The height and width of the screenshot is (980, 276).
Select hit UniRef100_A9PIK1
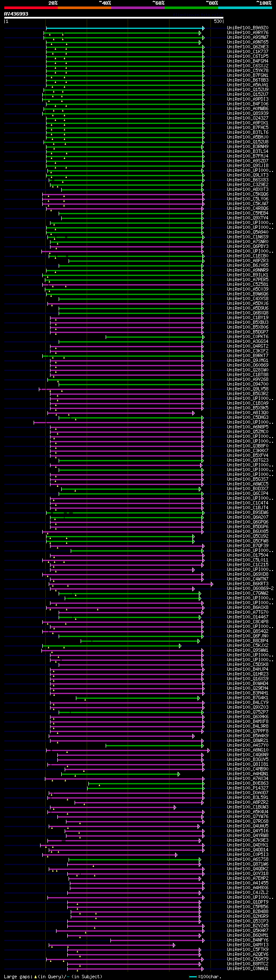[248, 123]
